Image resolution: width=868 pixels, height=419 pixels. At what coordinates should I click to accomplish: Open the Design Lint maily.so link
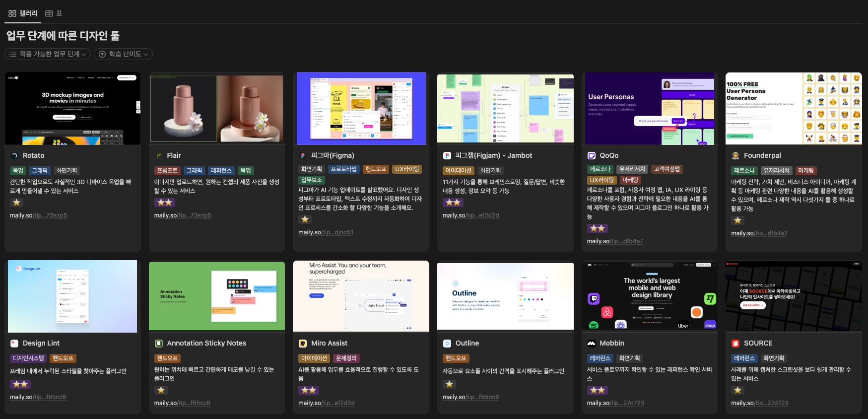(x=38, y=397)
